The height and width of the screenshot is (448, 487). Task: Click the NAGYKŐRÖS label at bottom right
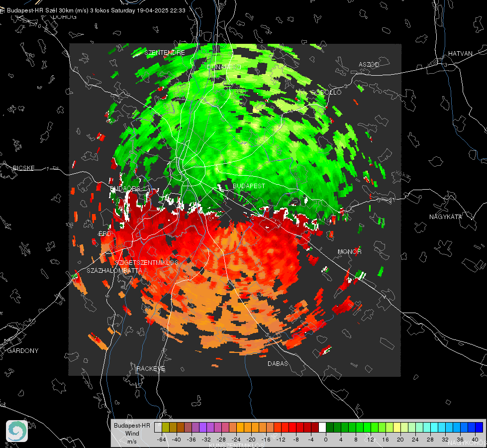click(x=468, y=443)
